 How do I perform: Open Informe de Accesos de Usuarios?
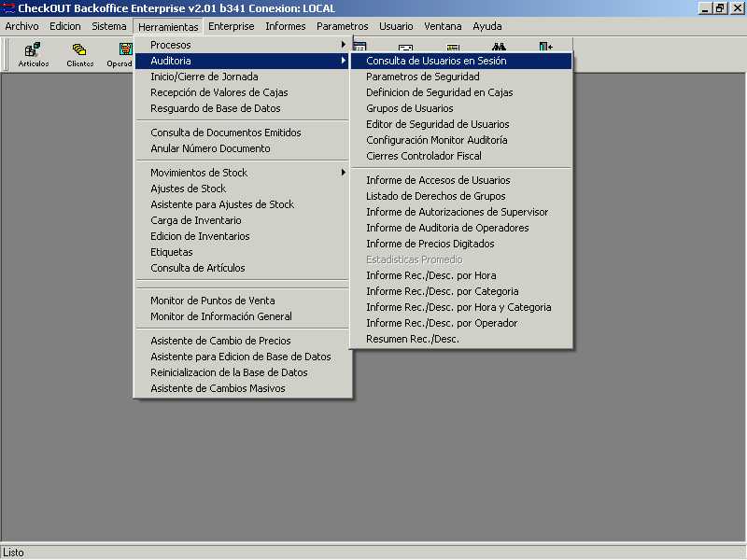[x=461, y=180]
